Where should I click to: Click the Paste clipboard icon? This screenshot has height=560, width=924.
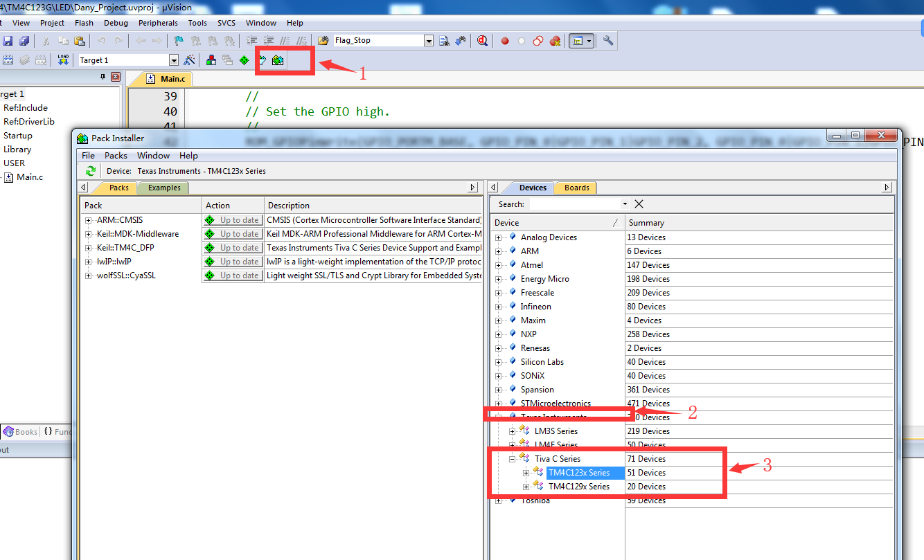coord(80,41)
